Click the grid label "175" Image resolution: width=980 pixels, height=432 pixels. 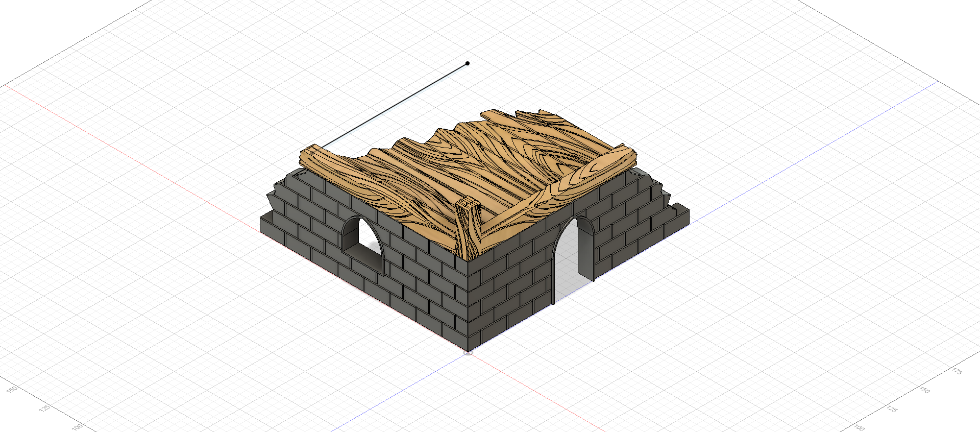coord(957,371)
